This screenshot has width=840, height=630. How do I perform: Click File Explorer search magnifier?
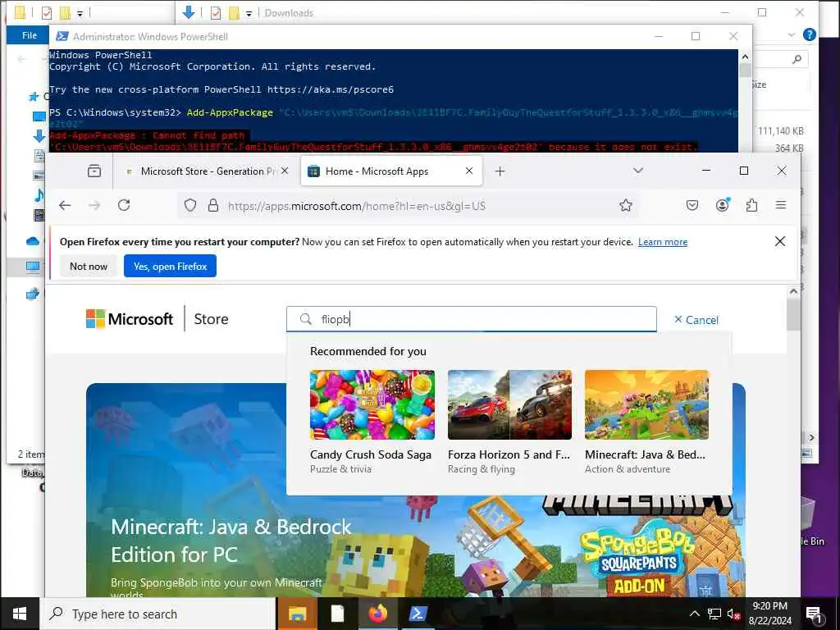coord(797,59)
